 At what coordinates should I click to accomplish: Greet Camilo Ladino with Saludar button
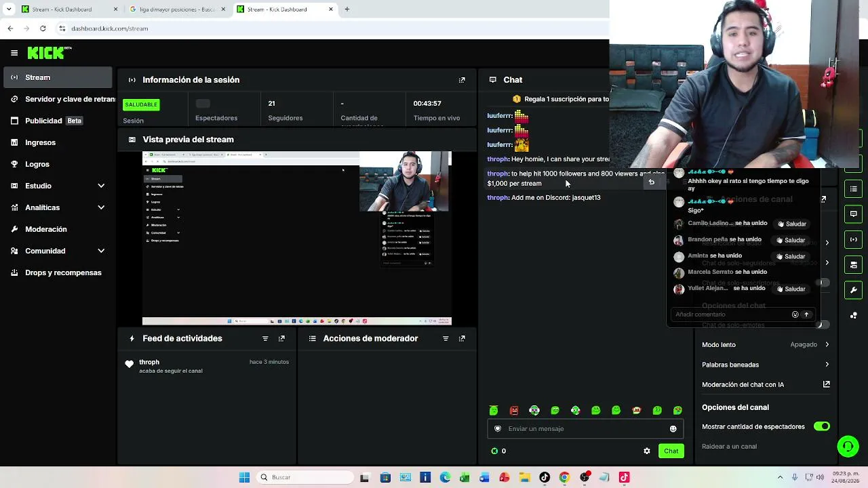(792, 224)
